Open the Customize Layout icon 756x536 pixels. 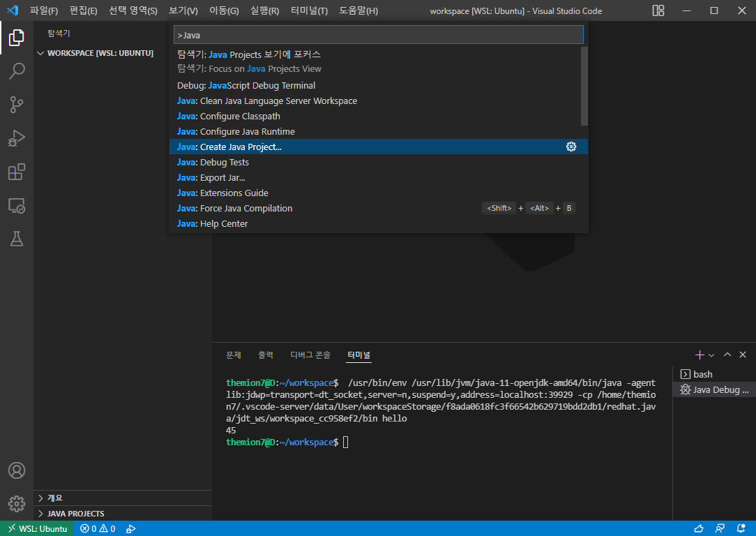click(x=658, y=10)
